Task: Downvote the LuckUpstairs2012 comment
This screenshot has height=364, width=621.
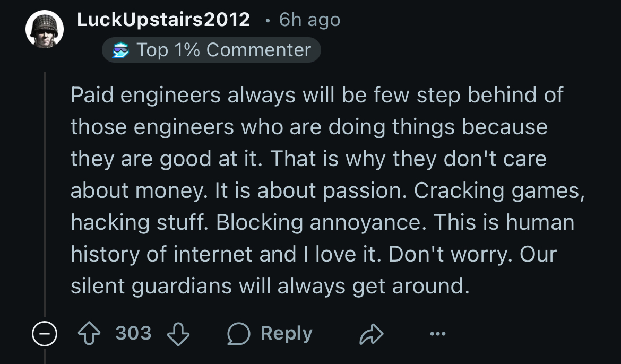Action: [x=178, y=334]
